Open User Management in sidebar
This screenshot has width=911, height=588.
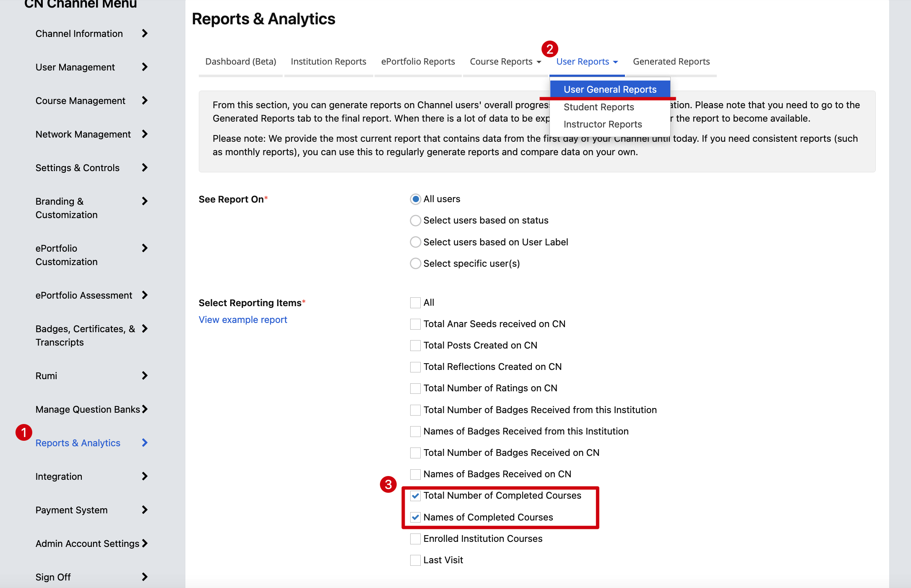click(75, 67)
